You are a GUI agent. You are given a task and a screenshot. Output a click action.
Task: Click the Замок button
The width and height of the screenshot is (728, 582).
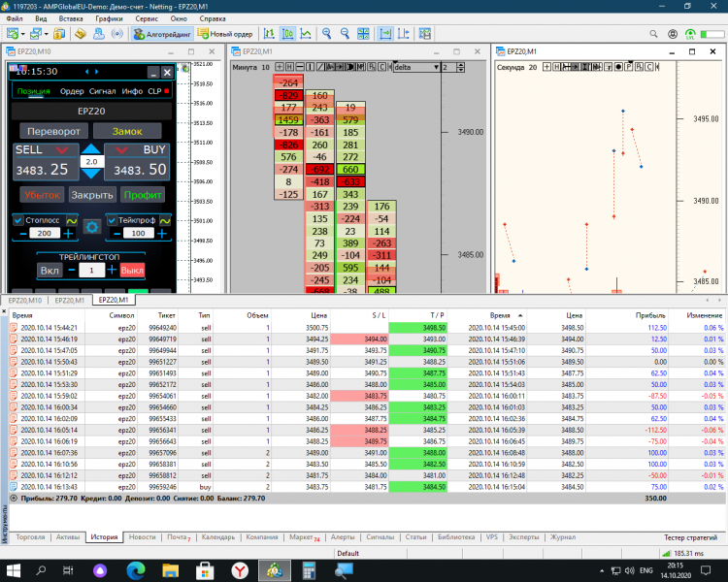(127, 131)
